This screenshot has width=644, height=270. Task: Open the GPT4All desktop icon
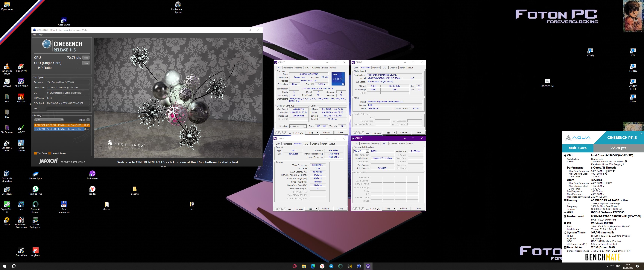click(x=7, y=83)
